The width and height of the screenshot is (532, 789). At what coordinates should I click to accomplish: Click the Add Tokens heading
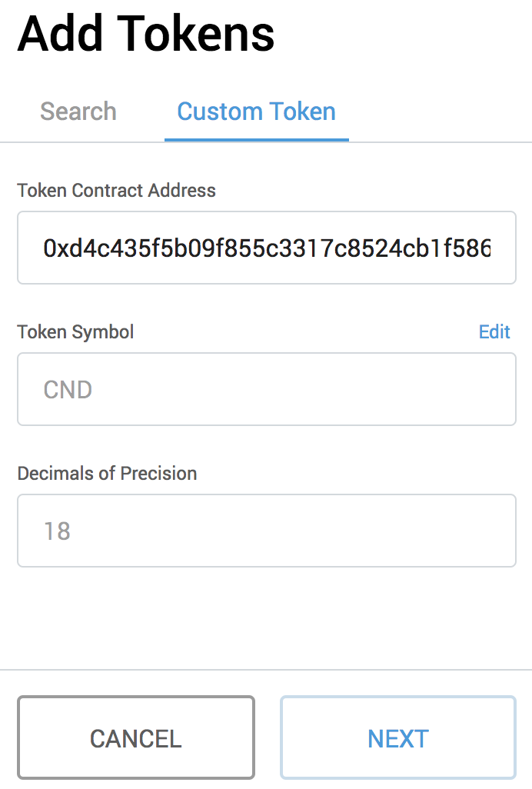[146, 33]
